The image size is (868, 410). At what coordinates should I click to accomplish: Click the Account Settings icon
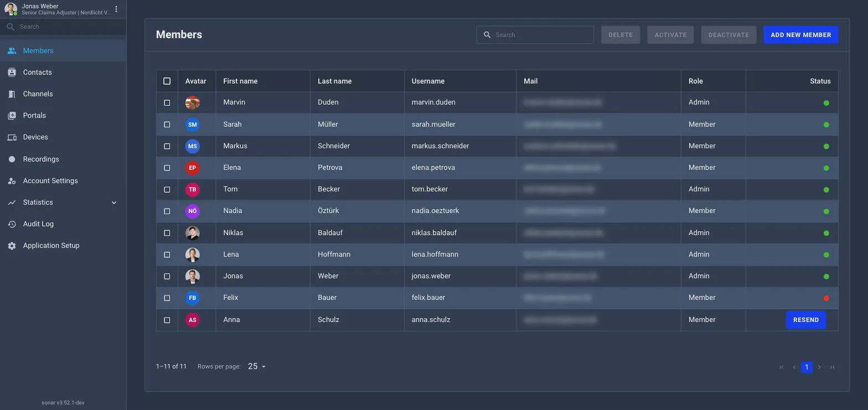12,181
